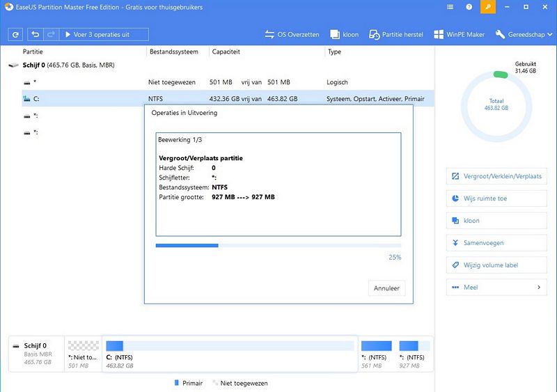Click the 25% operation progress bar
The width and height of the screenshot is (557, 392).
pos(278,246)
